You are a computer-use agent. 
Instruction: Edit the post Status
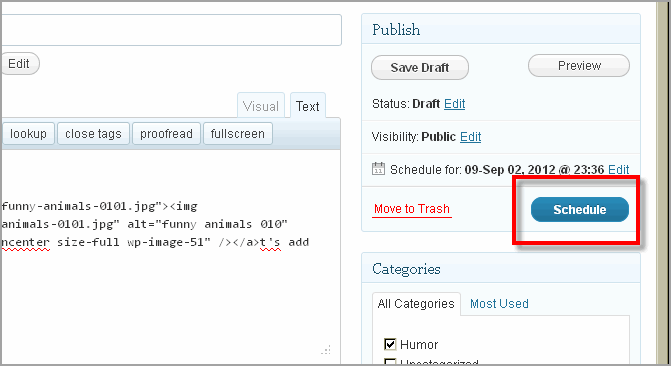pos(454,104)
